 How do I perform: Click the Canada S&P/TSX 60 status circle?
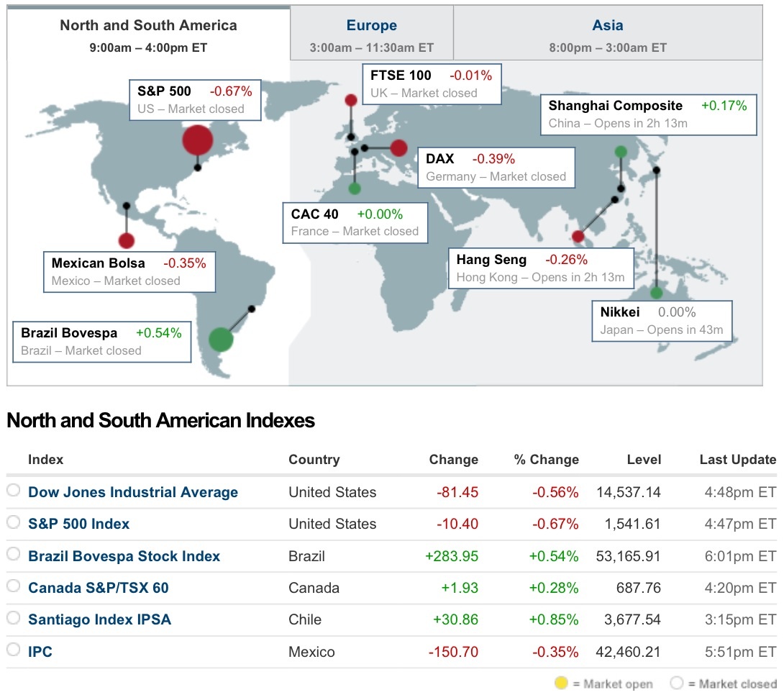pos(14,586)
